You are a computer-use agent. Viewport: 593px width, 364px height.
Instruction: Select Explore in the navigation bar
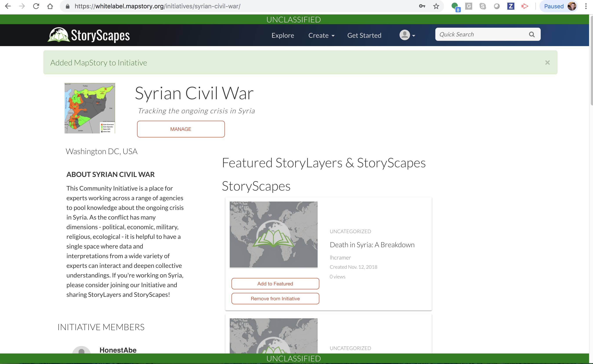click(x=283, y=35)
